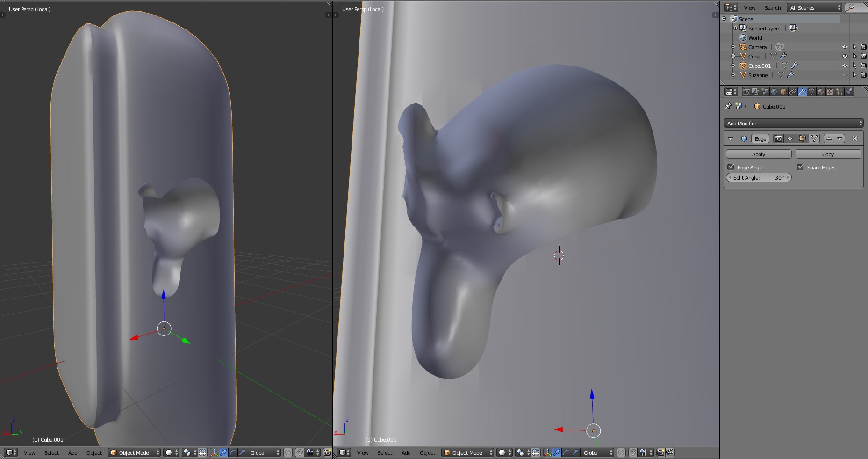The image size is (868, 459).
Task: Click Copy for the Edge modifier
Action: [828, 154]
